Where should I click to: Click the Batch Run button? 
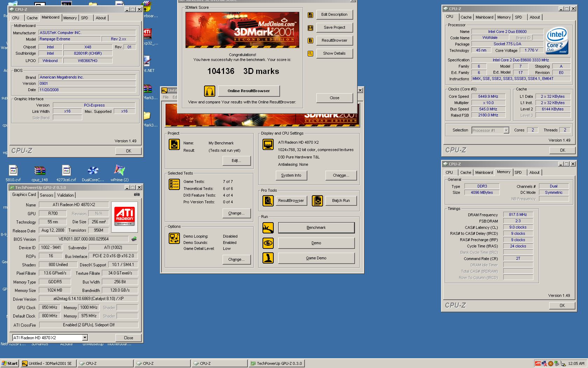click(x=341, y=200)
